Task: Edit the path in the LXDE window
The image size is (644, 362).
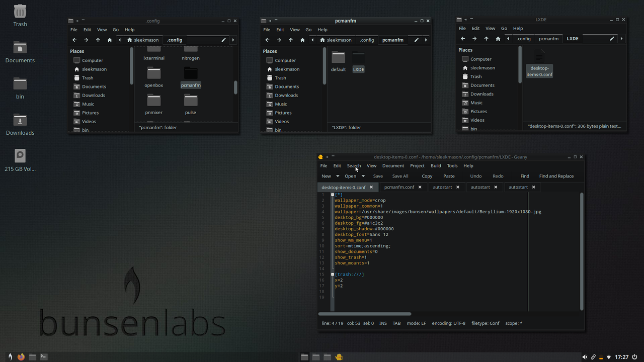Action: (612, 38)
